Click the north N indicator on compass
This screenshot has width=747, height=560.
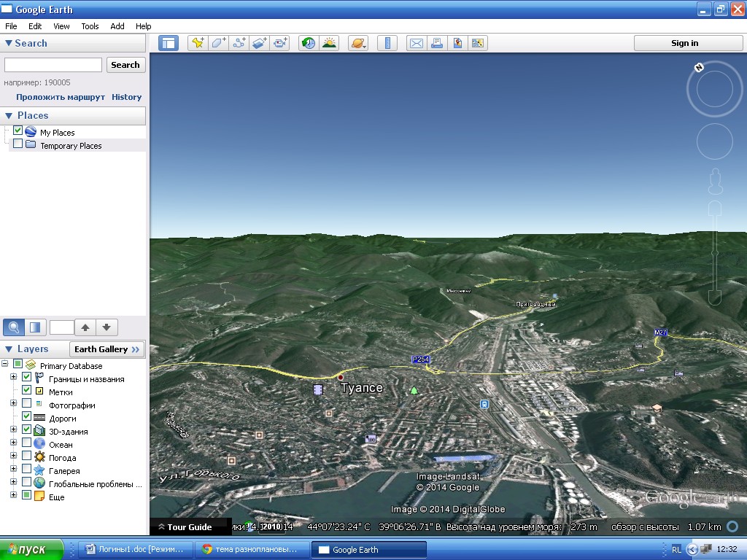699,67
